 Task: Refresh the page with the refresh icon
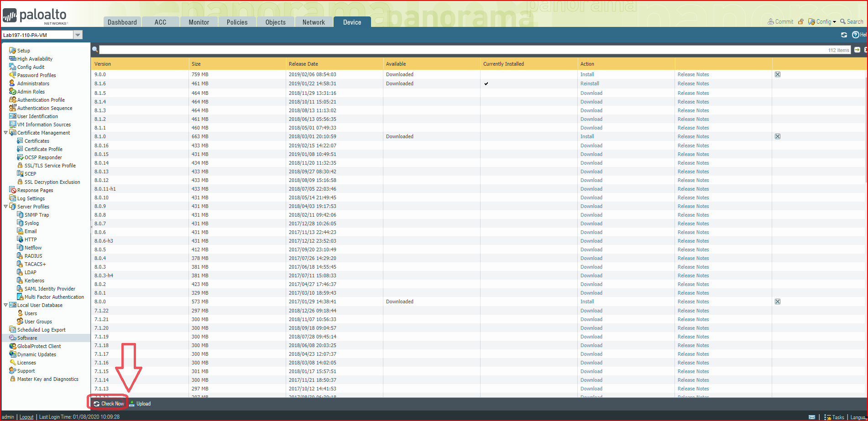(844, 35)
